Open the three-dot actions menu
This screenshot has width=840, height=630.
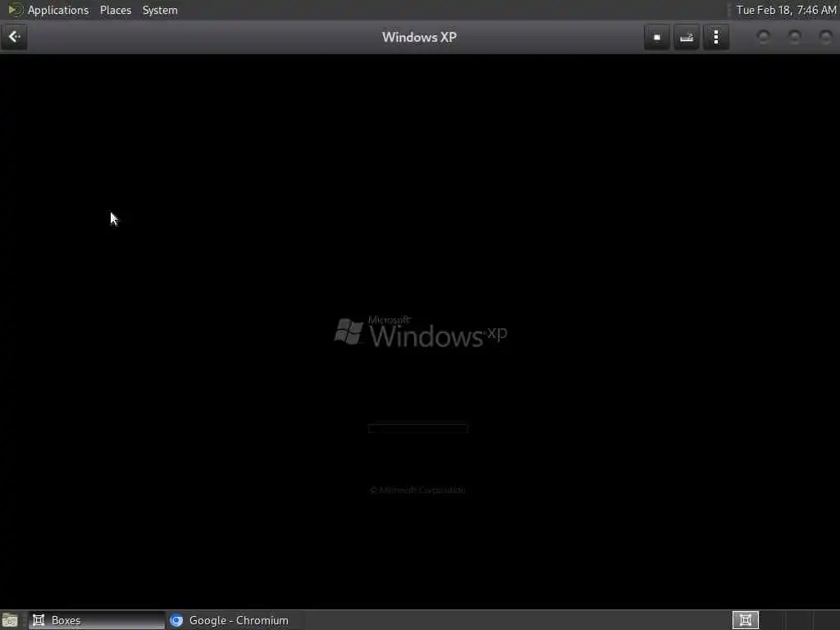coord(716,37)
